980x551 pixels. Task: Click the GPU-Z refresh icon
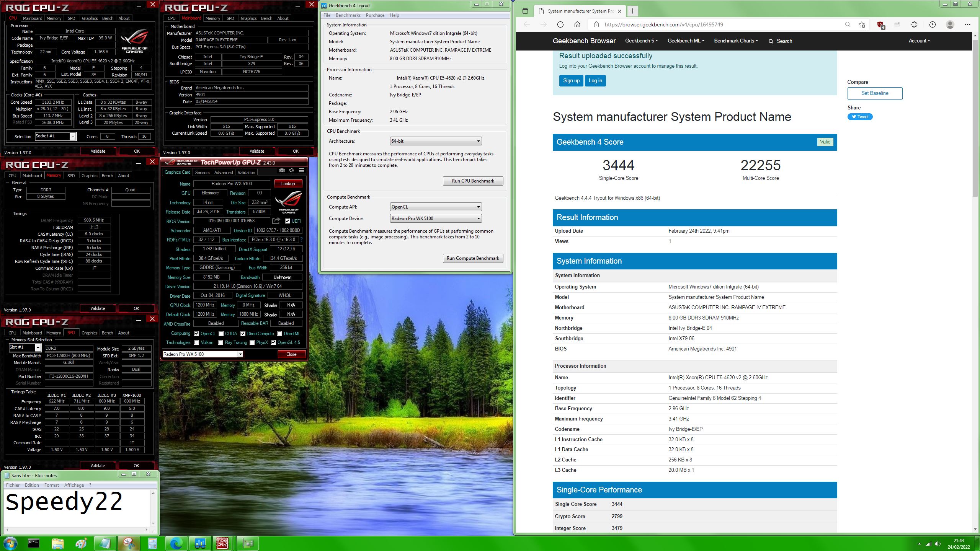pos(291,170)
